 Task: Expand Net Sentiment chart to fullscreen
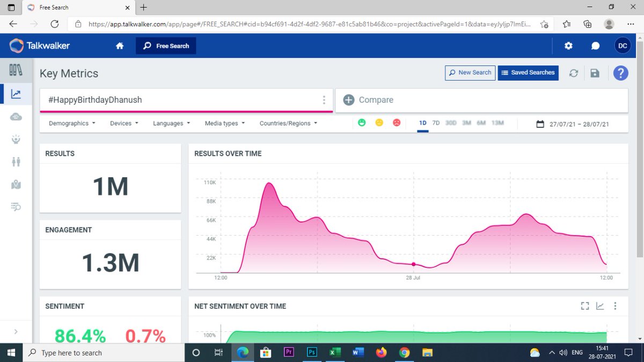pyautogui.click(x=585, y=306)
